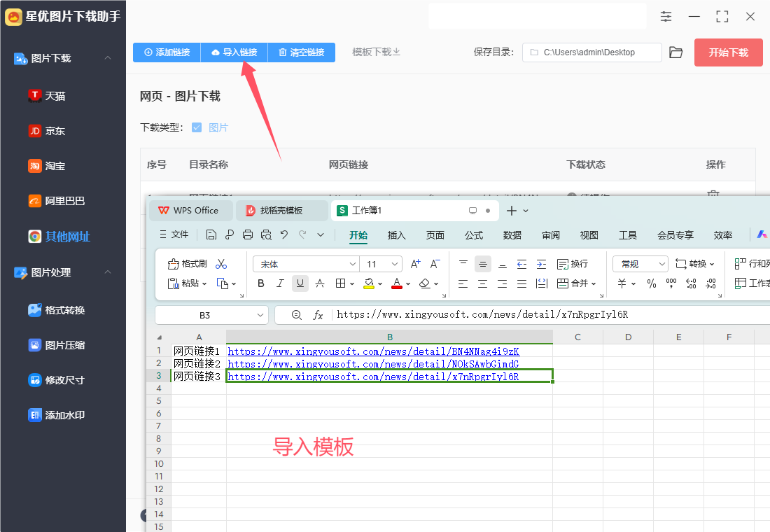
Task: Switch to the 公式 ribbon tab
Action: 474,235
